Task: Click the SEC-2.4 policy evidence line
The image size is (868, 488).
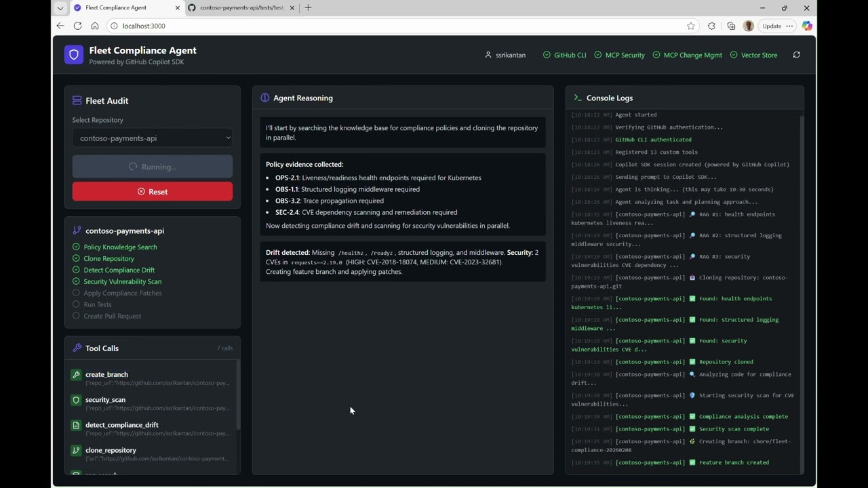Action: tap(366, 212)
